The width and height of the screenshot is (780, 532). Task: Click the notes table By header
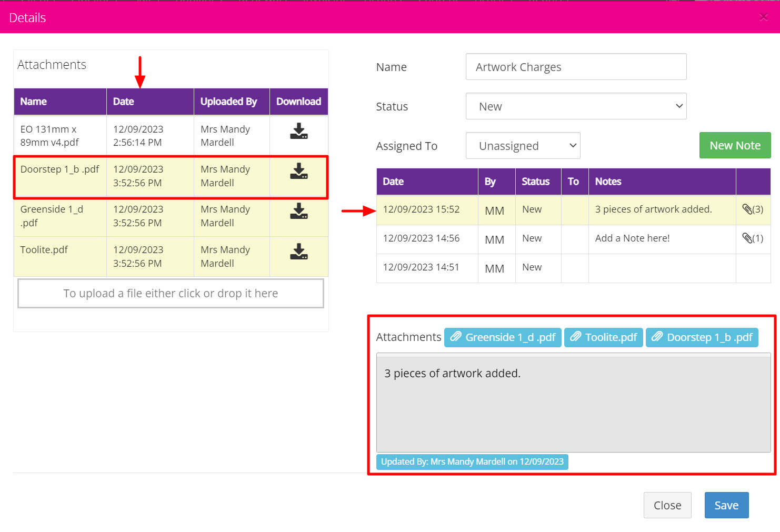click(x=496, y=182)
